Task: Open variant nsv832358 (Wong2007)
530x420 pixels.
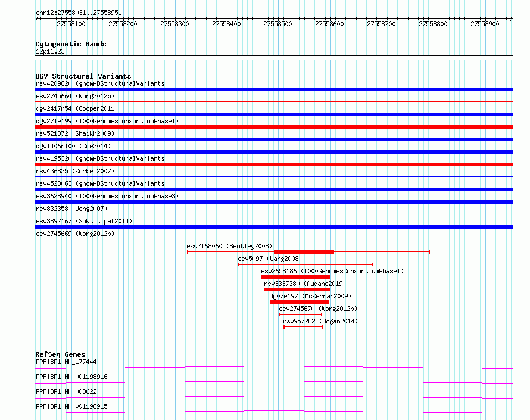Action: point(71,209)
